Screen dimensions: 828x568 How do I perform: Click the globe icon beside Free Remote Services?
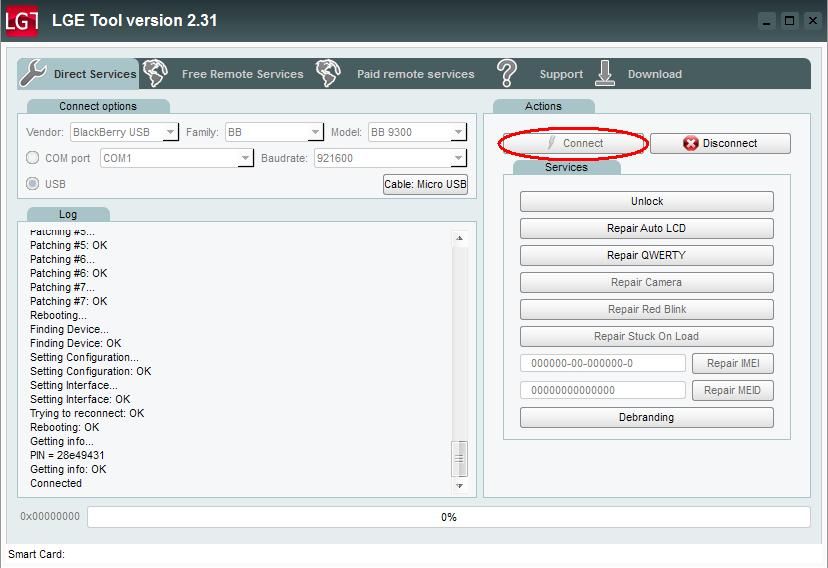pyautogui.click(x=155, y=73)
